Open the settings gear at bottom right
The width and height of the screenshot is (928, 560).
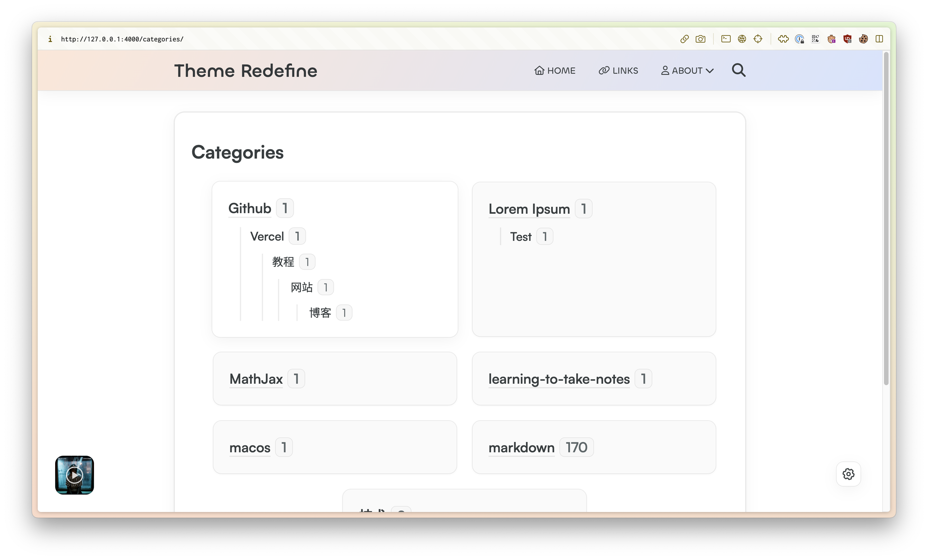click(848, 474)
